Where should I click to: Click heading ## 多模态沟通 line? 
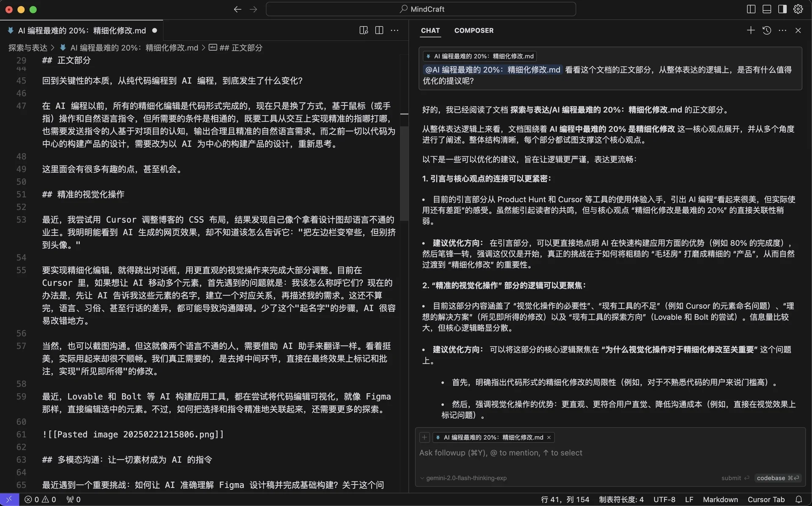coord(127,460)
